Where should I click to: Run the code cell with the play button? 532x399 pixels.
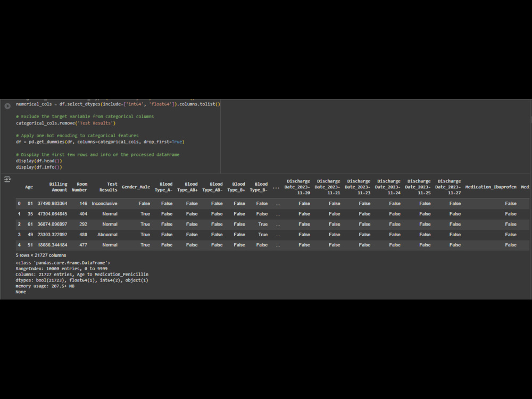(x=7, y=106)
